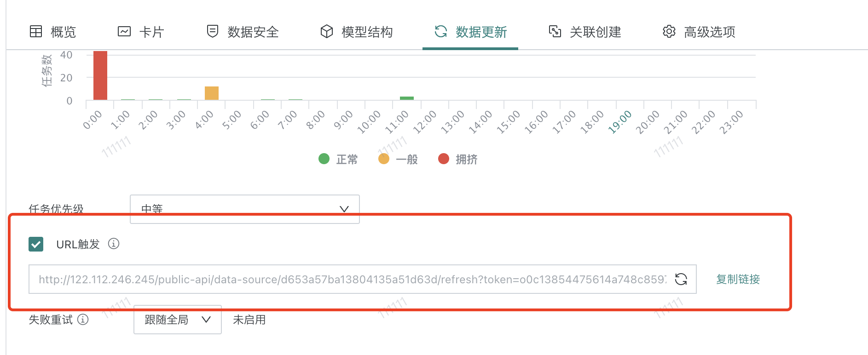This screenshot has height=355, width=868.
Task: Click the green bar at 11:00
Action: pos(407,98)
